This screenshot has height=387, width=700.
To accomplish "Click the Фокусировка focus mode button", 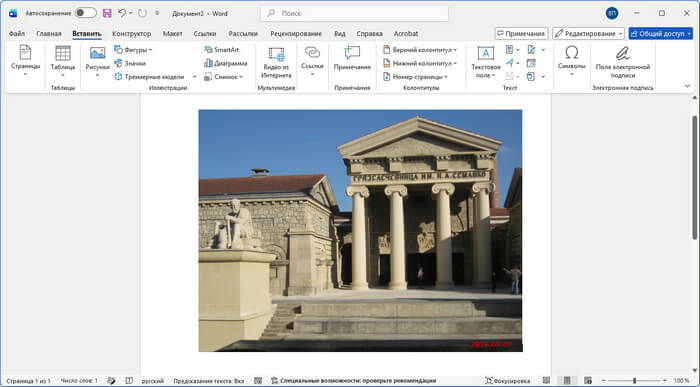I will [507, 381].
